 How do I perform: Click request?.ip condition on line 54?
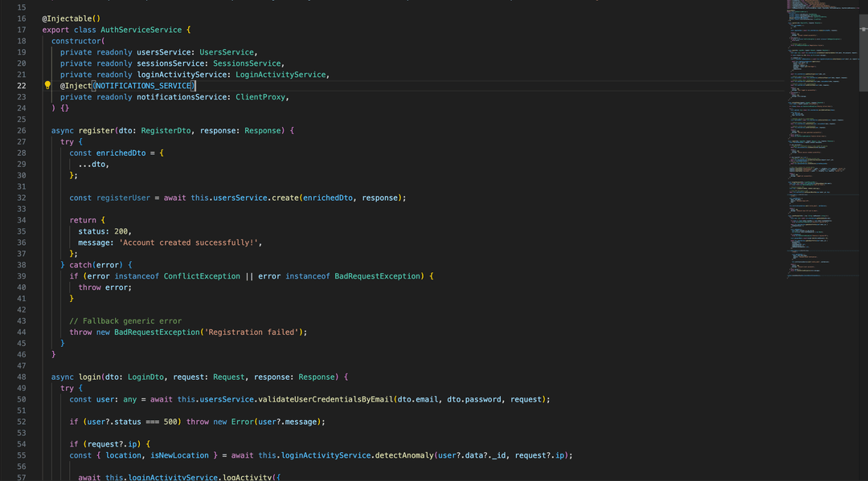pos(112,444)
